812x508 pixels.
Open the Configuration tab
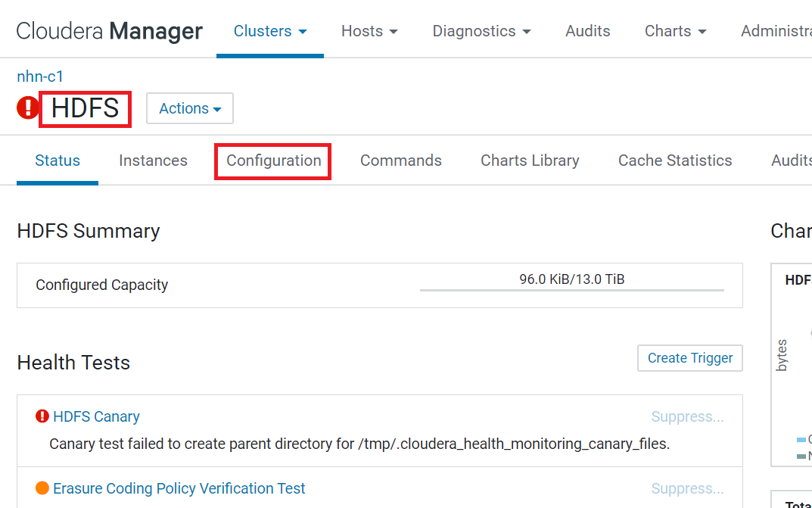click(x=273, y=161)
